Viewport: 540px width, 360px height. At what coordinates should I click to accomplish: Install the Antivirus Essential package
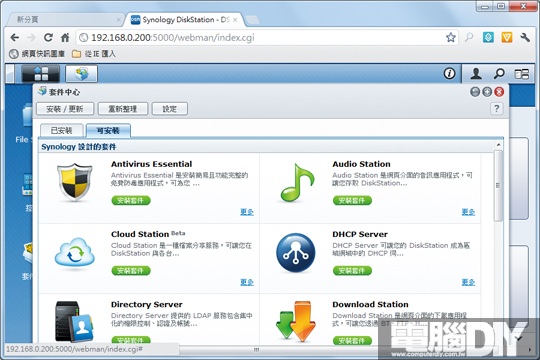tap(131, 200)
